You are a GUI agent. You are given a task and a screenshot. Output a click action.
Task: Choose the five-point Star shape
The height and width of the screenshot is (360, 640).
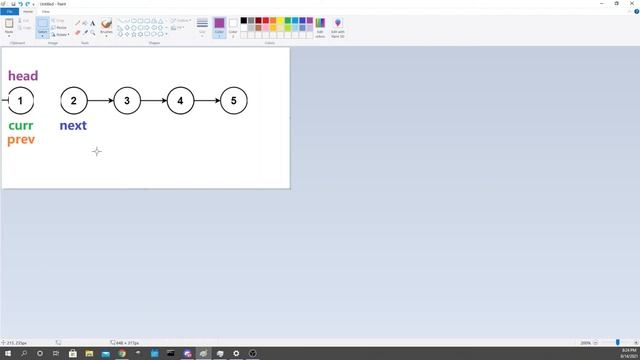133,34
